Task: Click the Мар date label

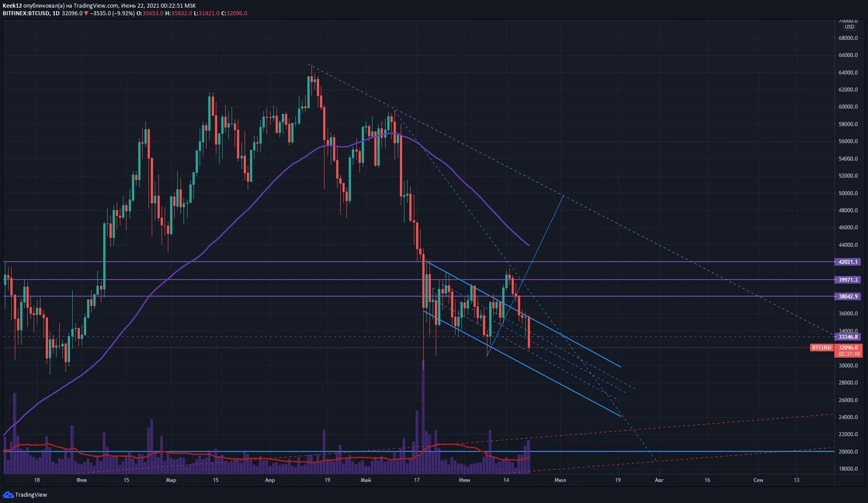Action: click(171, 480)
